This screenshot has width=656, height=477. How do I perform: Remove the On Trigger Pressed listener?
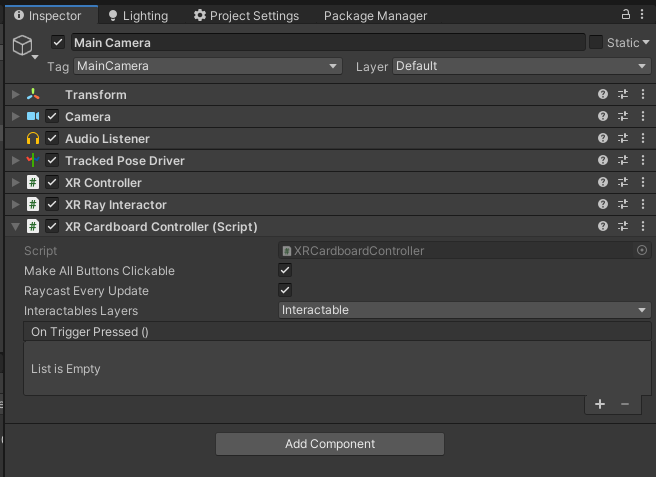(625, 404)
